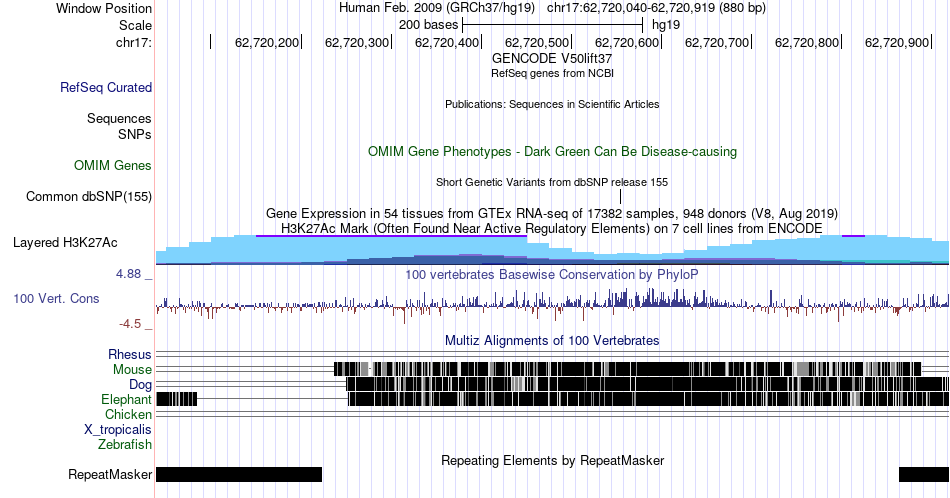Image resolution: width=950 pixels, height=498 pixels.
Task: Click the left RepeatMasker black block
Action: (239, 474)
